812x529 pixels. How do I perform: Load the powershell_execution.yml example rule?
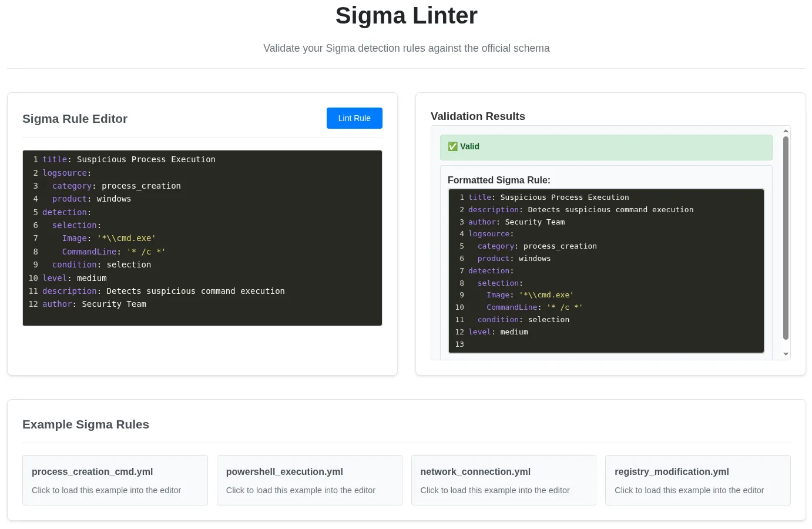pyautogui.click(x=309, y=480)
